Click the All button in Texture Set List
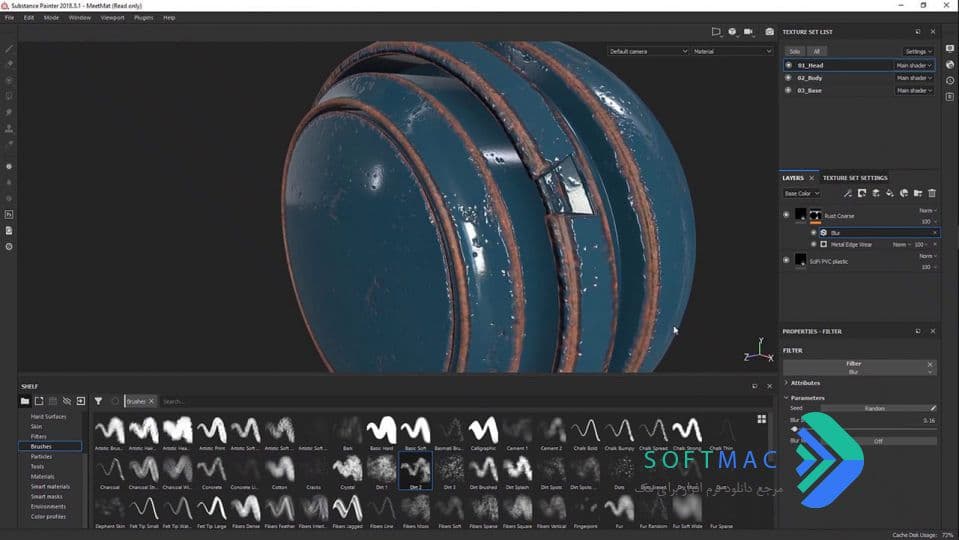This screenshot has width=959, height=540. (x=816, y=51)
